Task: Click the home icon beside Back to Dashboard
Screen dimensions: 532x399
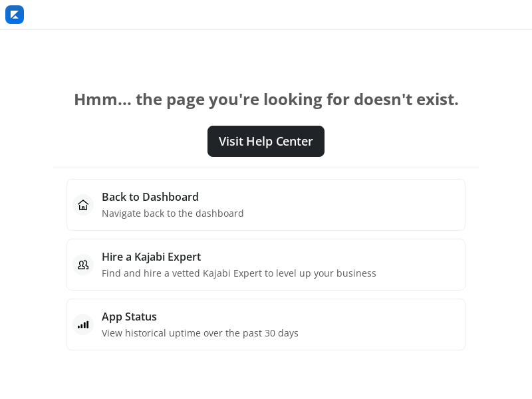Action: click(83, 205)
